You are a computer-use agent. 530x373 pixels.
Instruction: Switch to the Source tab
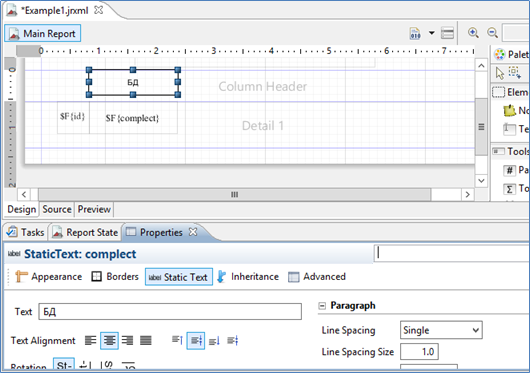57,209
